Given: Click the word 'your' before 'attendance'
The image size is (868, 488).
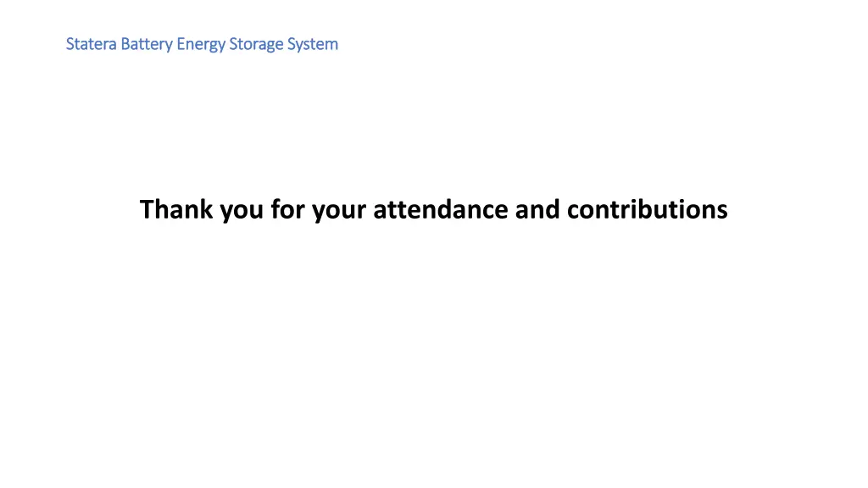Looking at the screenshot, I should coord(339,211).
